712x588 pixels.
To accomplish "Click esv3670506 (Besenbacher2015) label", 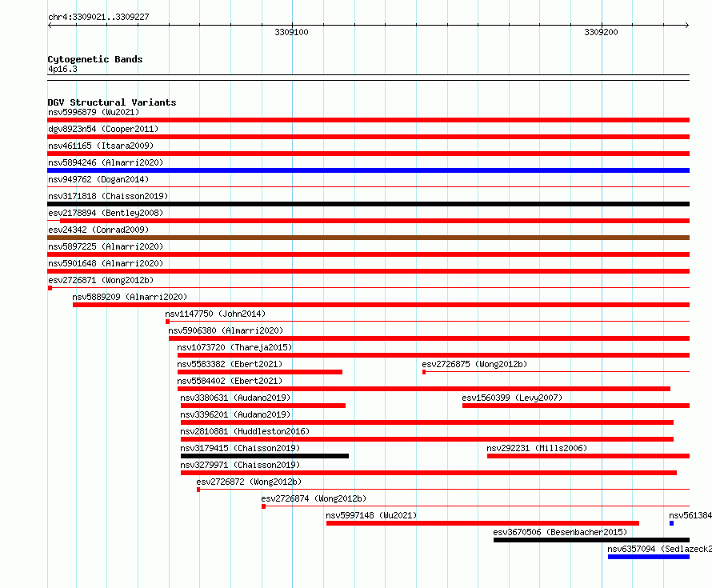I will (x=560, y=532).
